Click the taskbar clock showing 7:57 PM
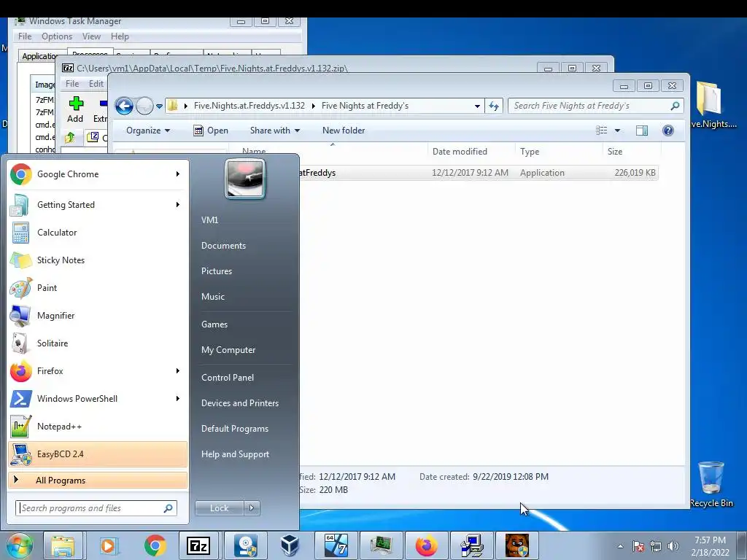This screenshot has height=560, width=747. pos(710,546)
